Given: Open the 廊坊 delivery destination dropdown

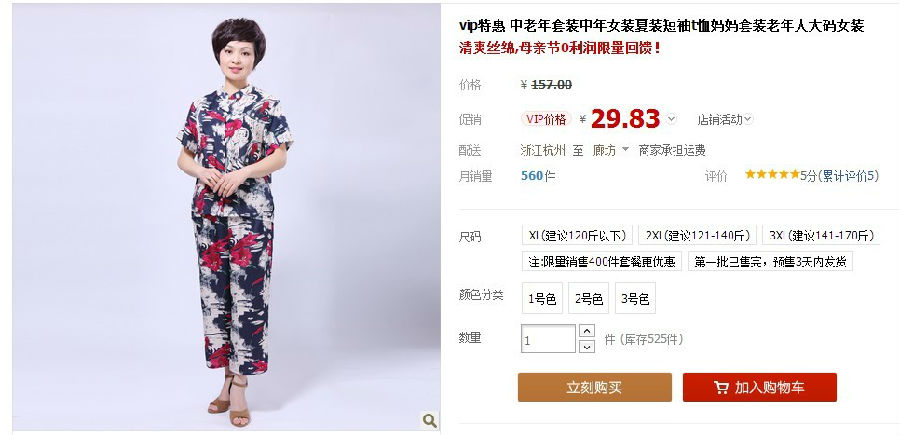Looking at the screenshot, I should (611, 150).
